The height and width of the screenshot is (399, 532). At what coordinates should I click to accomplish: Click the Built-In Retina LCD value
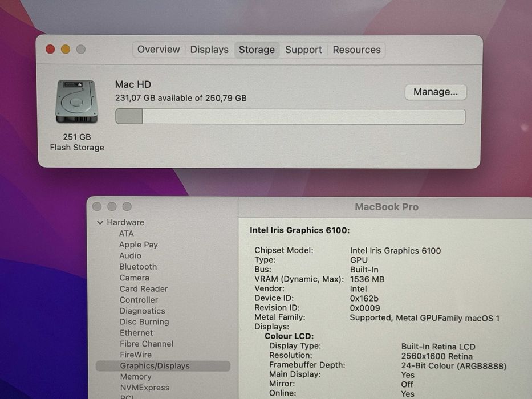coord(438,347)
